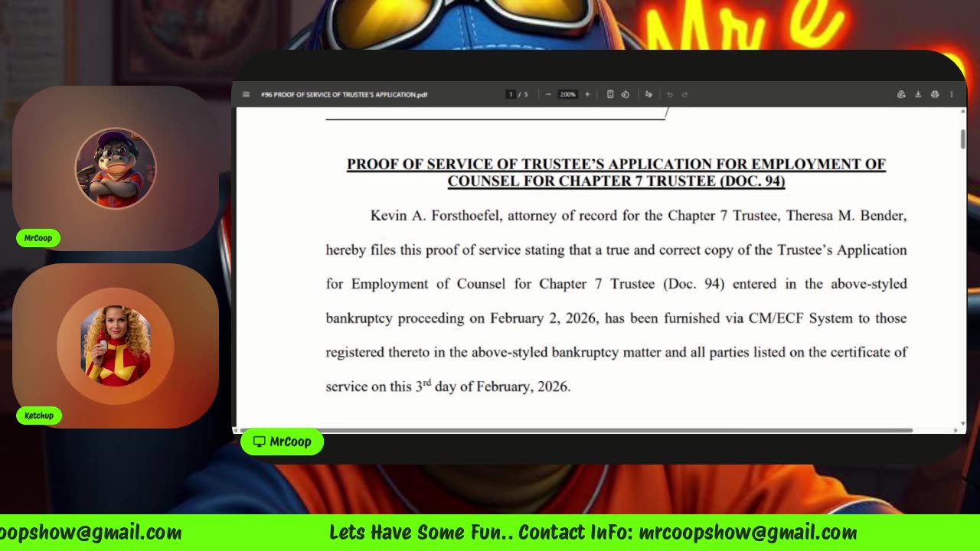This screenshot has width=980, height=551.
Task: Click the scroll down arrow of PDF
Action: [x=962, y=423]
